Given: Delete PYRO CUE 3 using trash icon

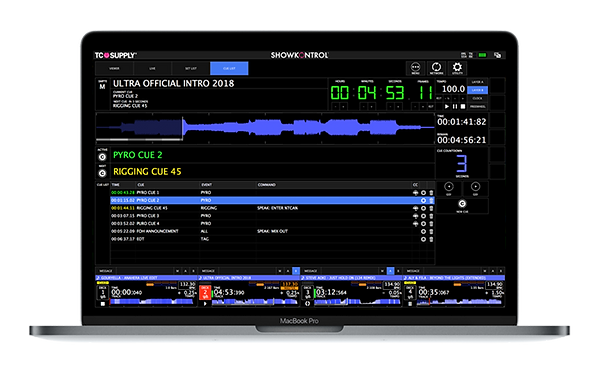Looking at the screenshot, I should pos(431,216).
